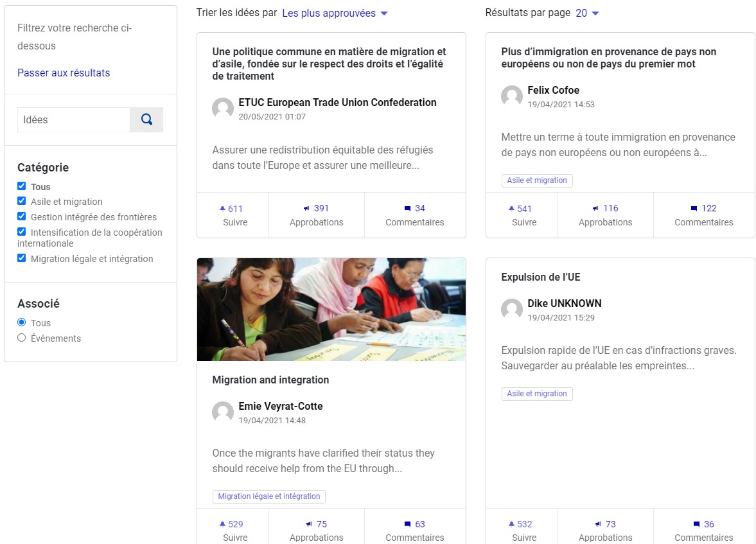Click megaphone icon beside 73 approvals
The image size is (756, 544).
click(x=598, y=523)
